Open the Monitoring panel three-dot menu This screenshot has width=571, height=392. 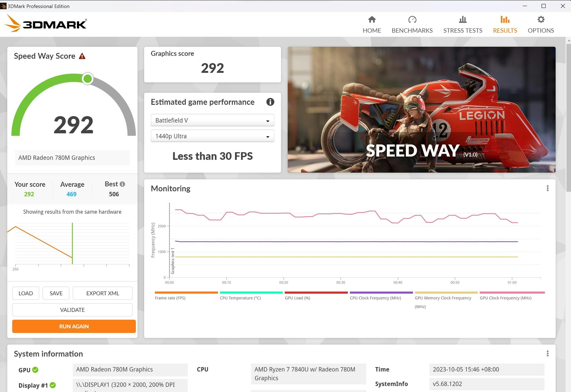[x=547, y=188]
